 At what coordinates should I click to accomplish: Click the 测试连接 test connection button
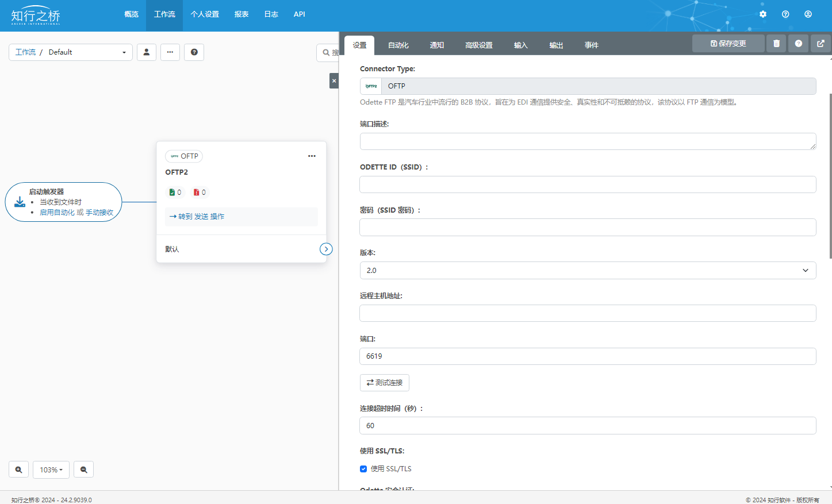[384, 383]
